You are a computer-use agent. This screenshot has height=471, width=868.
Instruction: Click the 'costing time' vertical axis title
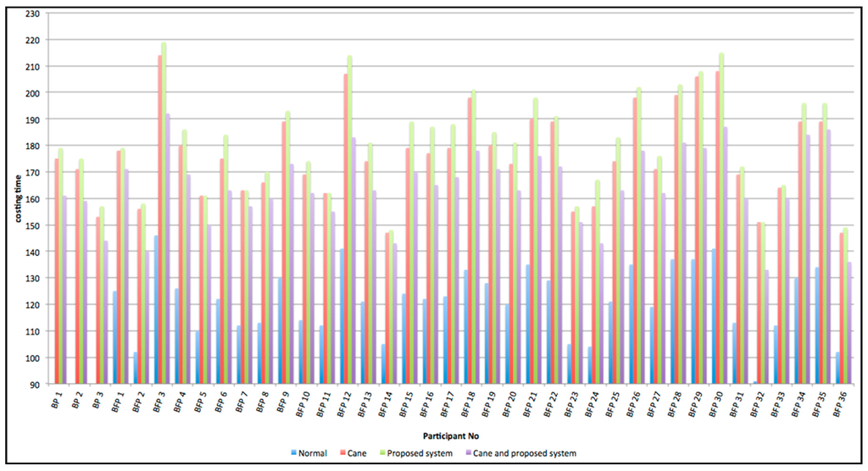(x=19, y=199)
